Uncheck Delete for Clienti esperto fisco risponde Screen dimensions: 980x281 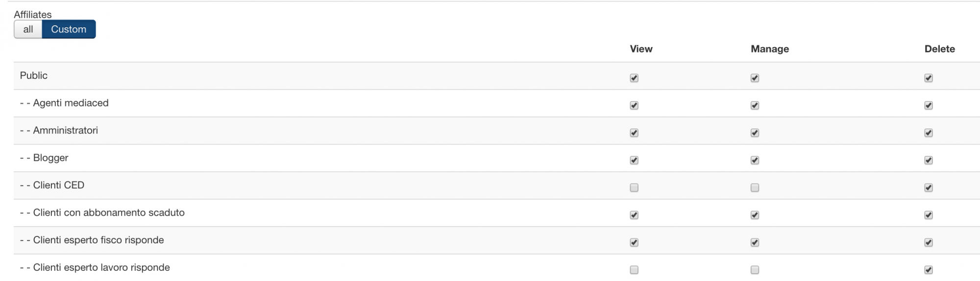[x=928, y=243]
